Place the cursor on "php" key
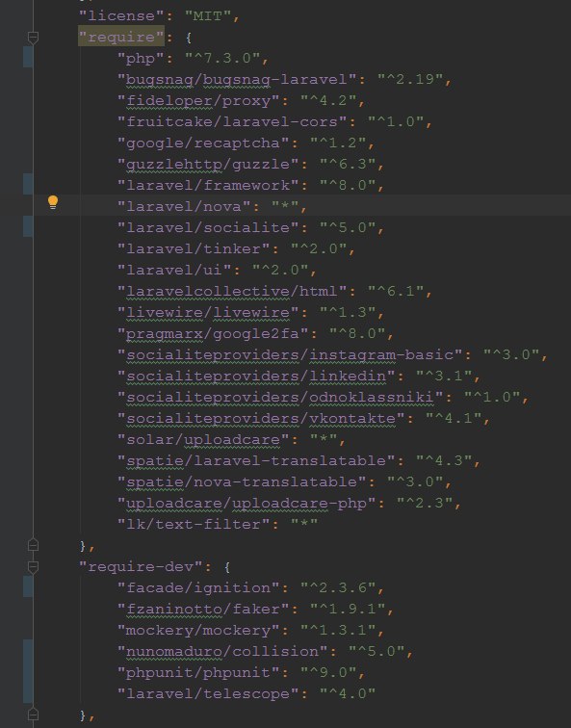 (141, 59)
